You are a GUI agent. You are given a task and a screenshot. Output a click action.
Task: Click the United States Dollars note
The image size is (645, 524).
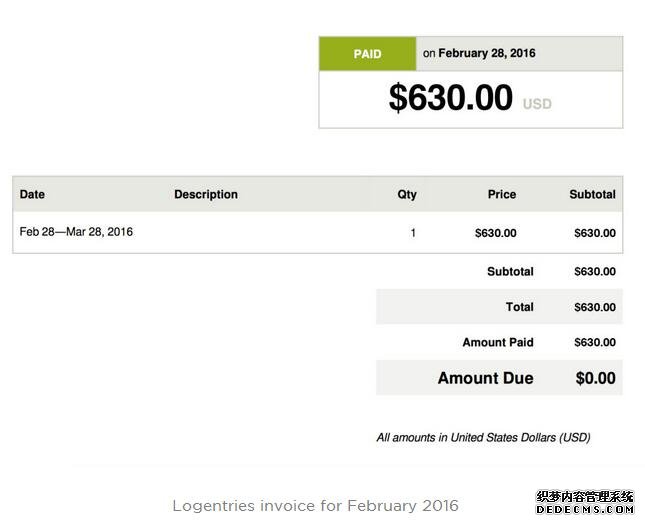click(x=483, y=437)
